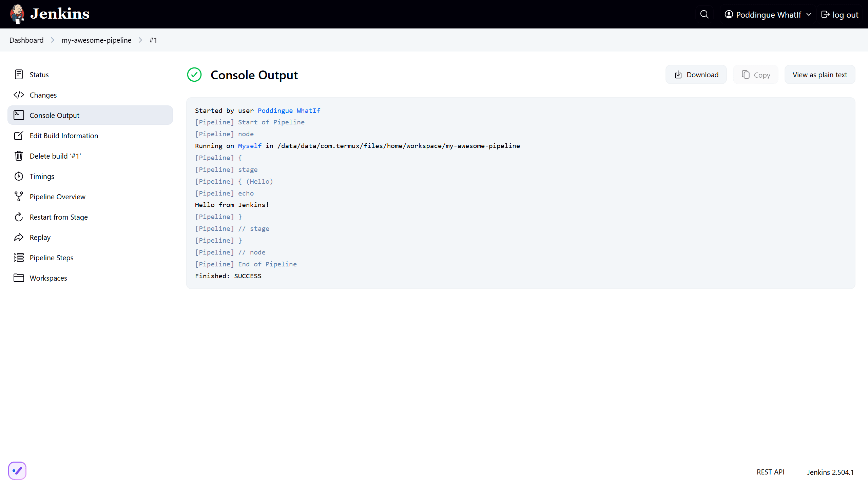Click the Jenkins mascot logo
The image size is (868, 486).
(x=17, y=14)
